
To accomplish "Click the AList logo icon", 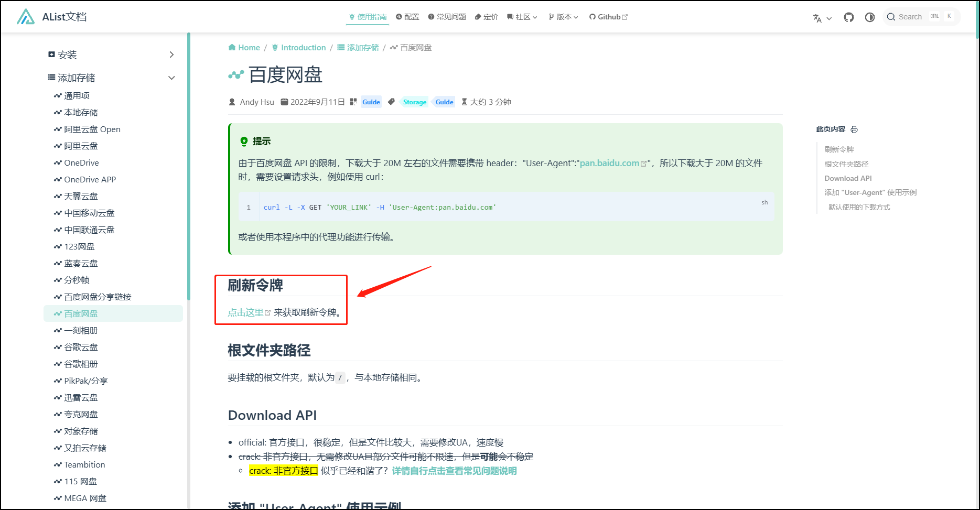I will (25, 17).
